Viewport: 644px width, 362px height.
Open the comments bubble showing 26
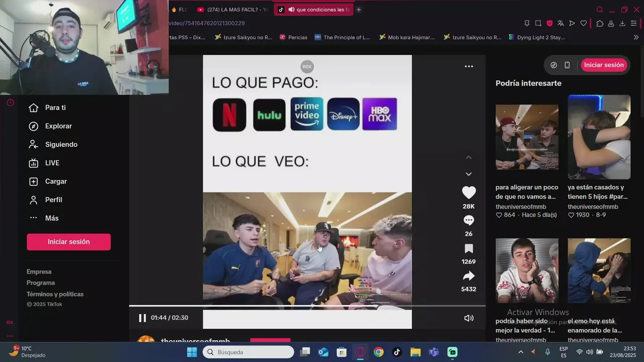[468, 220]
